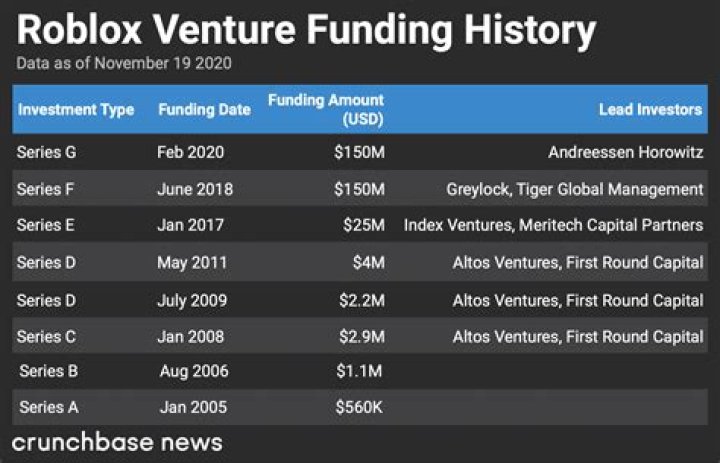
Task: Click Index Ventures, Meritech Capital Partners cell
Action: point(553,225)
